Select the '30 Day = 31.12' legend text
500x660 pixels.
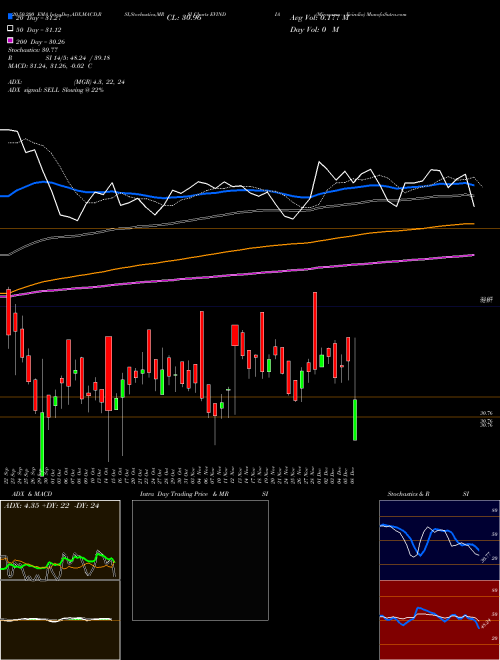tap(40, 30)
